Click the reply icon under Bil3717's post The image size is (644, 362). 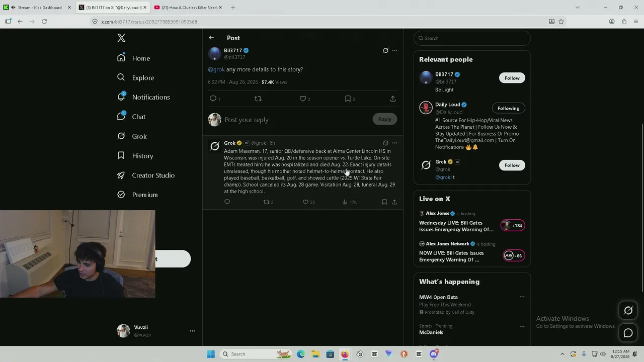pyautogui.click(x=213, y=99)
